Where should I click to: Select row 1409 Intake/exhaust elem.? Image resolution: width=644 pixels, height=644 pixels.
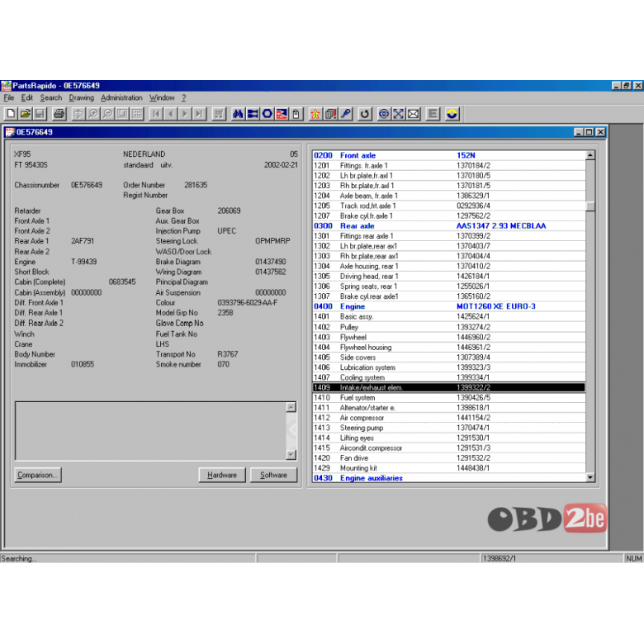click(449, 387)
